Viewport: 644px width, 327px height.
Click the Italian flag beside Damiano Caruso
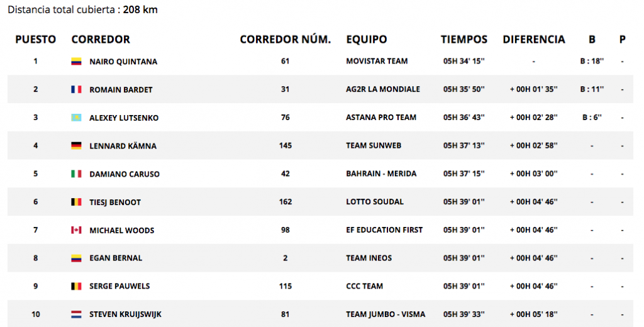point(76,174)
